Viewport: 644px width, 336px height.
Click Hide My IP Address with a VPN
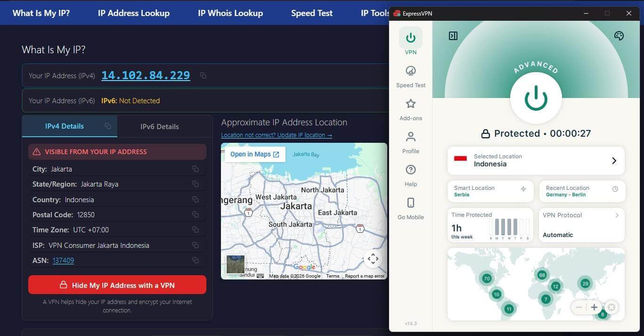coord(117,285)
